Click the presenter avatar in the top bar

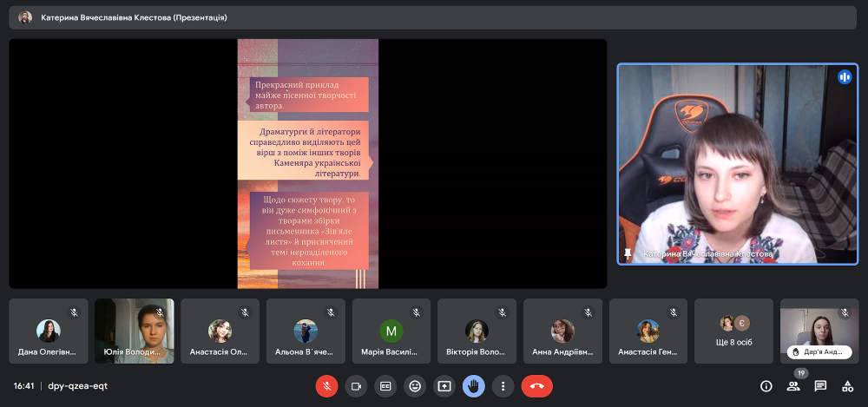point(25,17)
